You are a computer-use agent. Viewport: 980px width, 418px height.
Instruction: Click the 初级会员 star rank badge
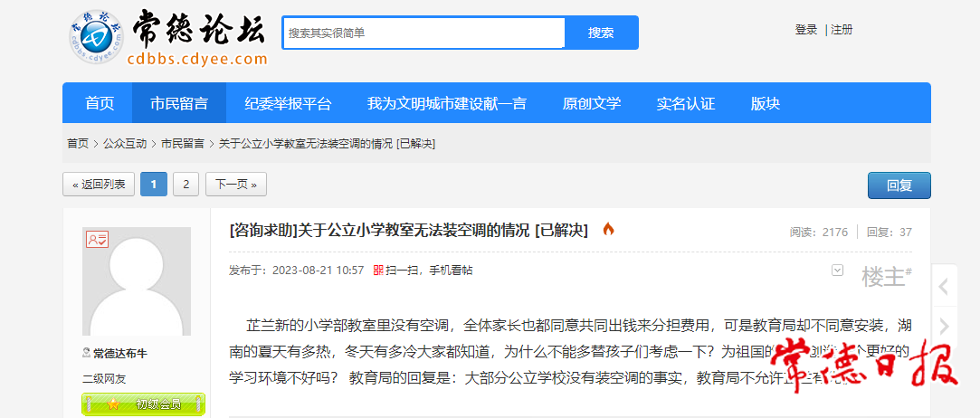pos(145,404)
